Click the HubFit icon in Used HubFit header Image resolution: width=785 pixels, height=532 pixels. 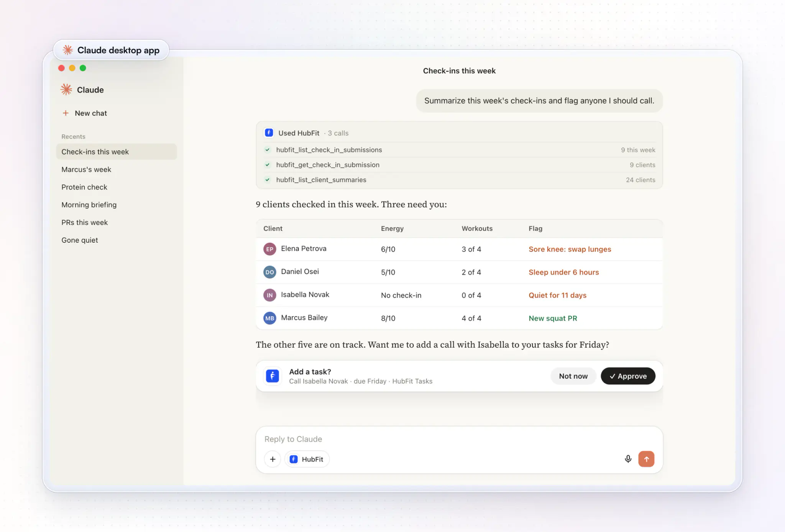[269, 133]
